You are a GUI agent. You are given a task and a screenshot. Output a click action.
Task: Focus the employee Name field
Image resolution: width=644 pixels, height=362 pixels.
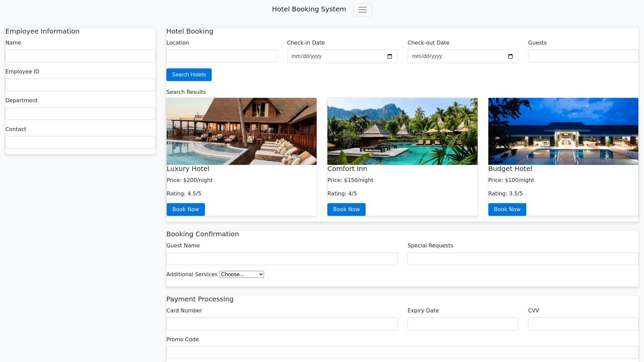80,56
